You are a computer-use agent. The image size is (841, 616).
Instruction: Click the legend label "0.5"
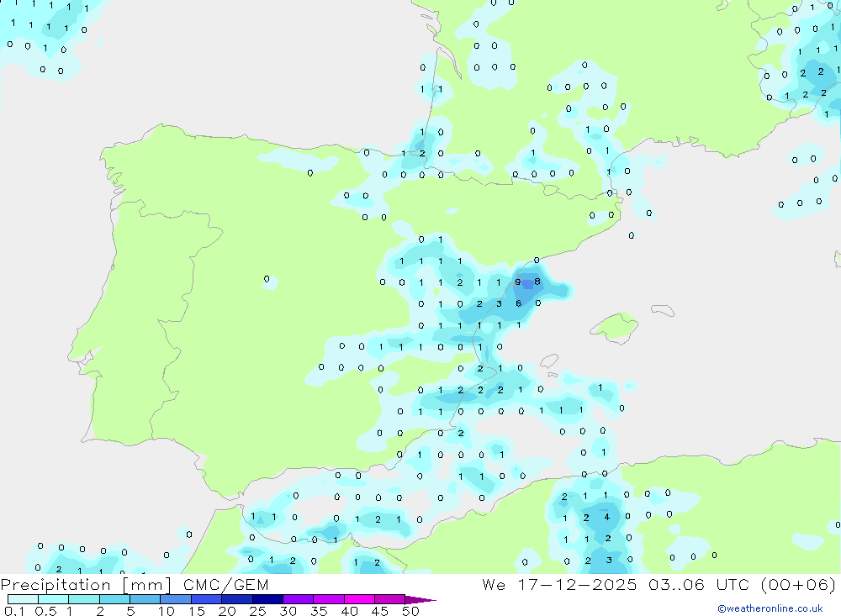[x=45, y=611]
